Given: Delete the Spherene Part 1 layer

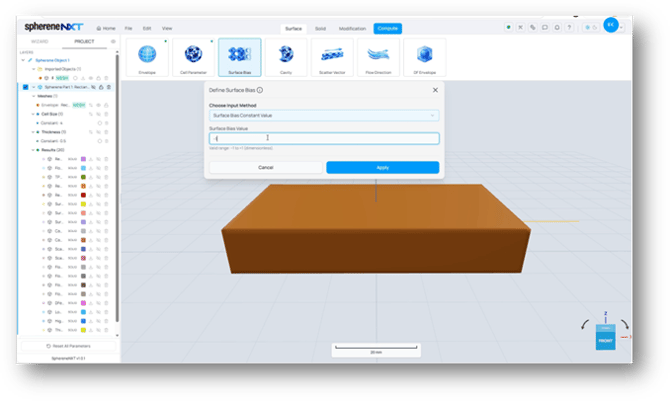Looking at the screenshot, I should pyautogui.click(x=109, y=87).
